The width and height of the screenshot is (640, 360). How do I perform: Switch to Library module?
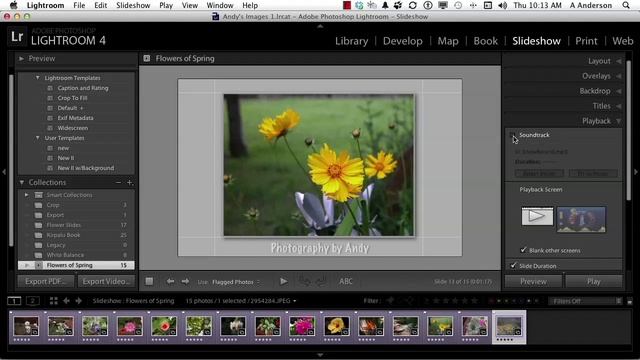351,41
